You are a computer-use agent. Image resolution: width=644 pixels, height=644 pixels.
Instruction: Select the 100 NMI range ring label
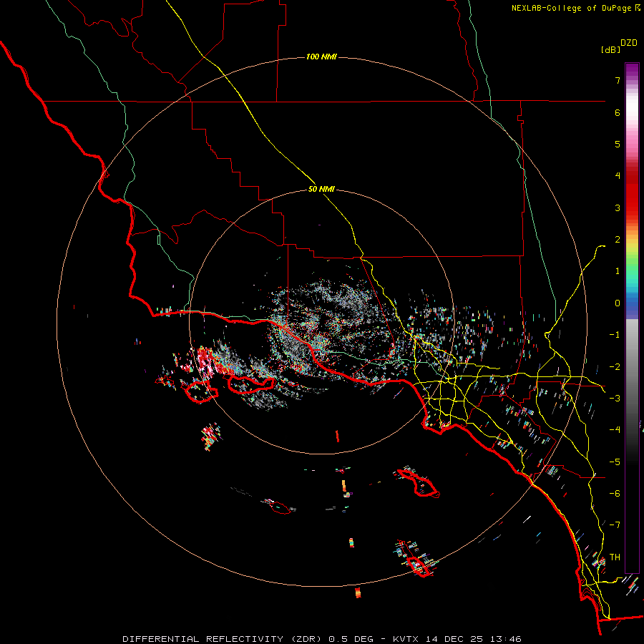(321, 57)
